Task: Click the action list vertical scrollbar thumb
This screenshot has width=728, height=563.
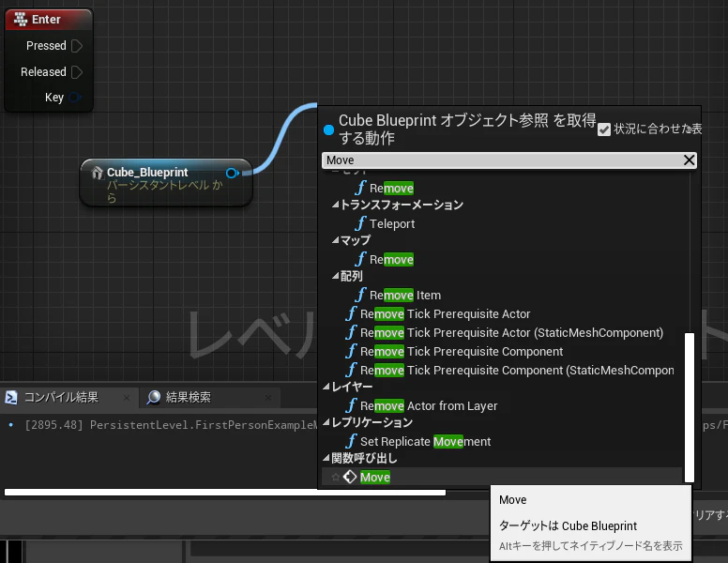Action: (x=690, y=407)
